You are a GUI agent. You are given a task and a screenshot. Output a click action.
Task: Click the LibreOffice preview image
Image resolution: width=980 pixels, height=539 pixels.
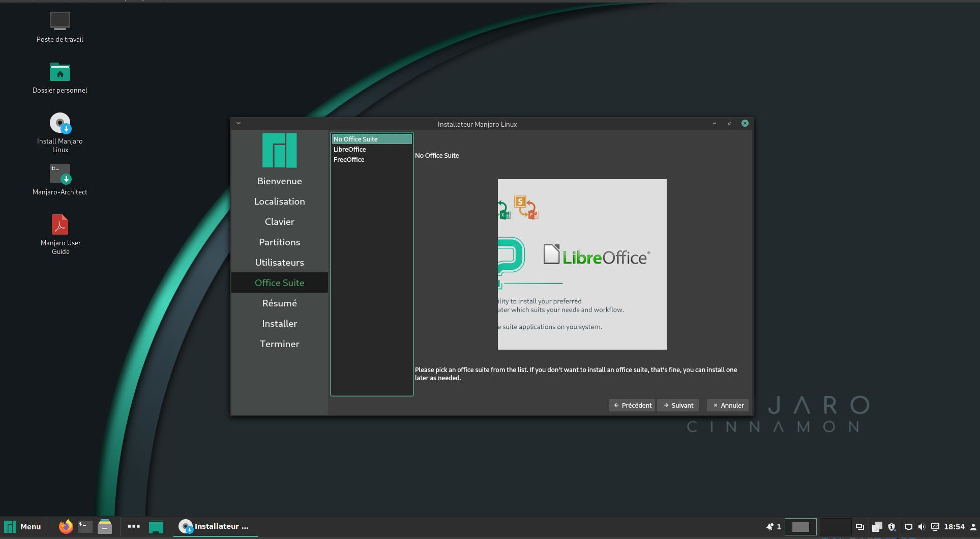pyautogui.click(x=582, y=264)
